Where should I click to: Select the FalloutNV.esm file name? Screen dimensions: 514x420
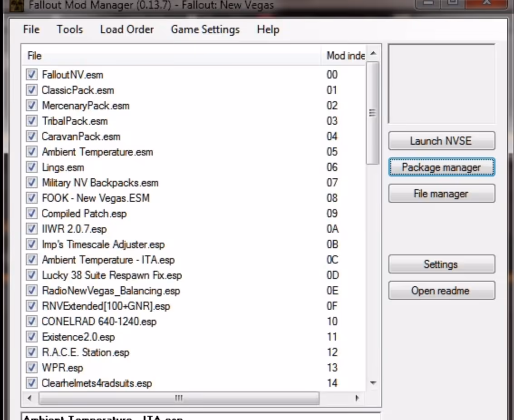[x=73, y=75]
